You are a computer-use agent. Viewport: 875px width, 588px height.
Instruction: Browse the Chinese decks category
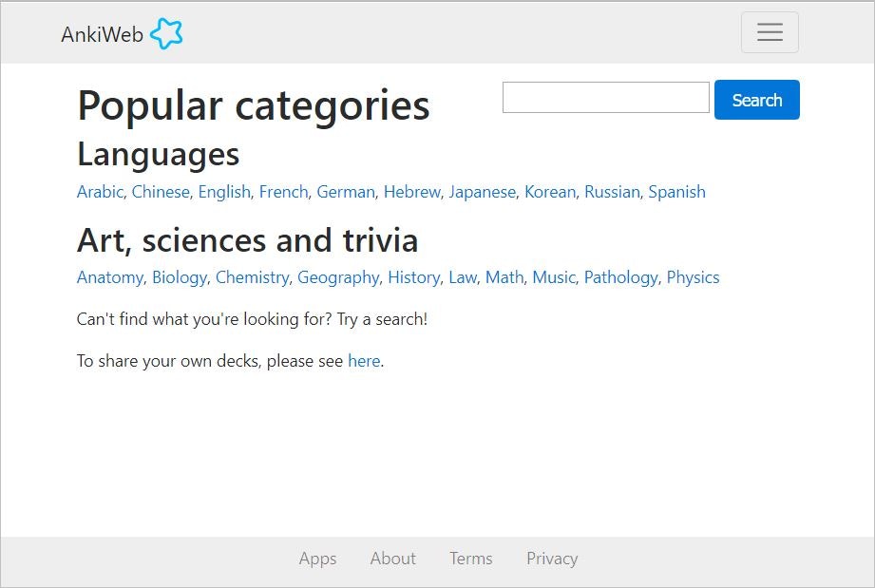pyautogui.click(x=161, y=192)
